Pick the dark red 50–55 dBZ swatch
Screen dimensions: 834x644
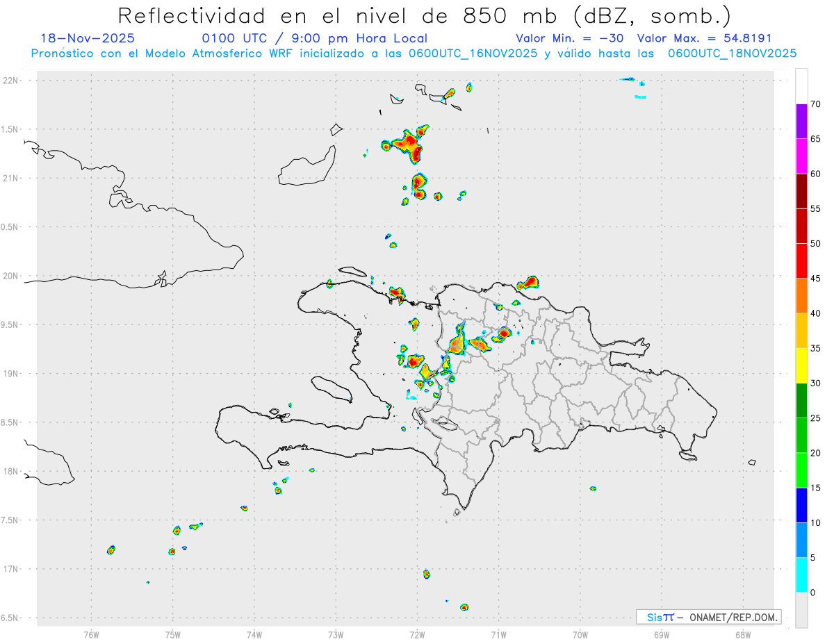(801, 226)
